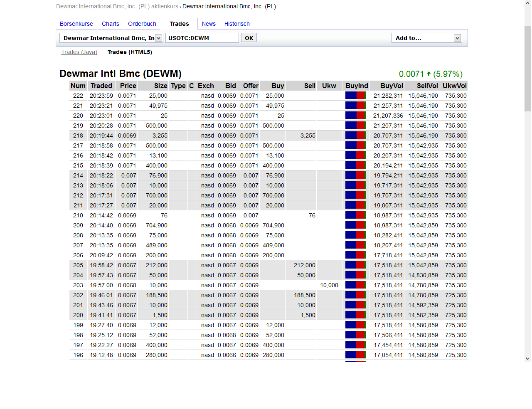Click BuyVol value 18,207,411
The image size is (532, 409).
pyautogui.click(x=388, y=245)
